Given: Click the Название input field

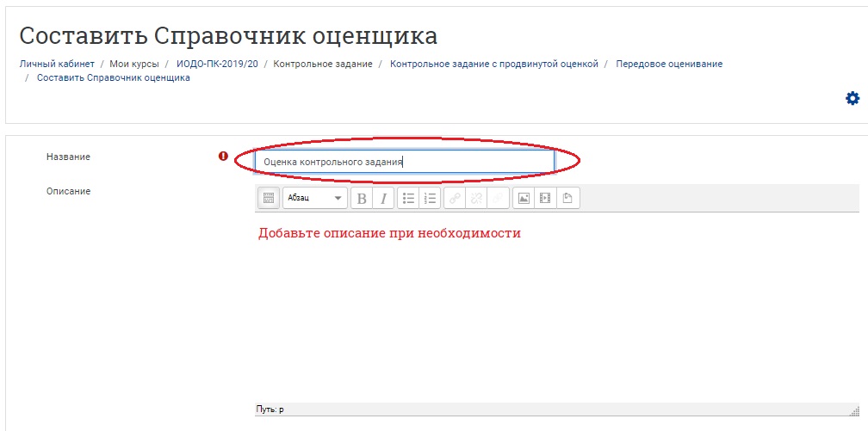Looking at the screenshot, I should 404,162.
